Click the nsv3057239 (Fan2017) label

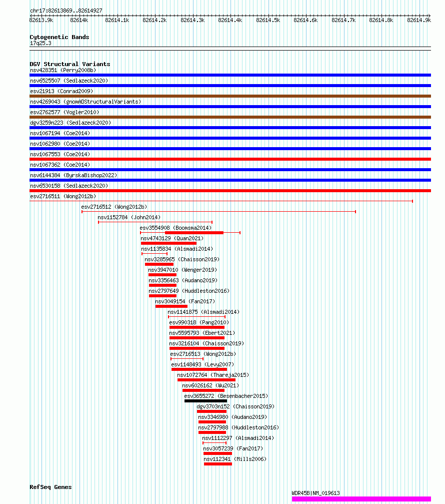(233, 448)
